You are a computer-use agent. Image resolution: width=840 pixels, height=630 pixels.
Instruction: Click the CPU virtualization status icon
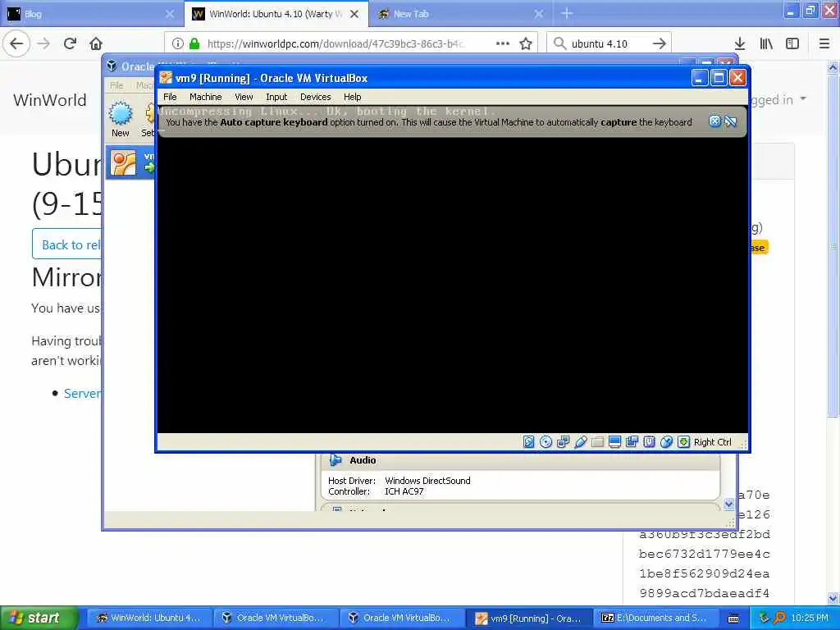click(649, 442)
